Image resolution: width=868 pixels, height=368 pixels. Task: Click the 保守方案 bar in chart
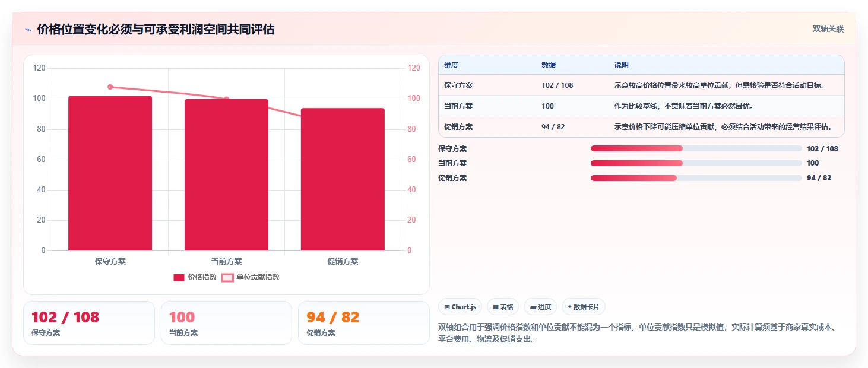point(110,173)
